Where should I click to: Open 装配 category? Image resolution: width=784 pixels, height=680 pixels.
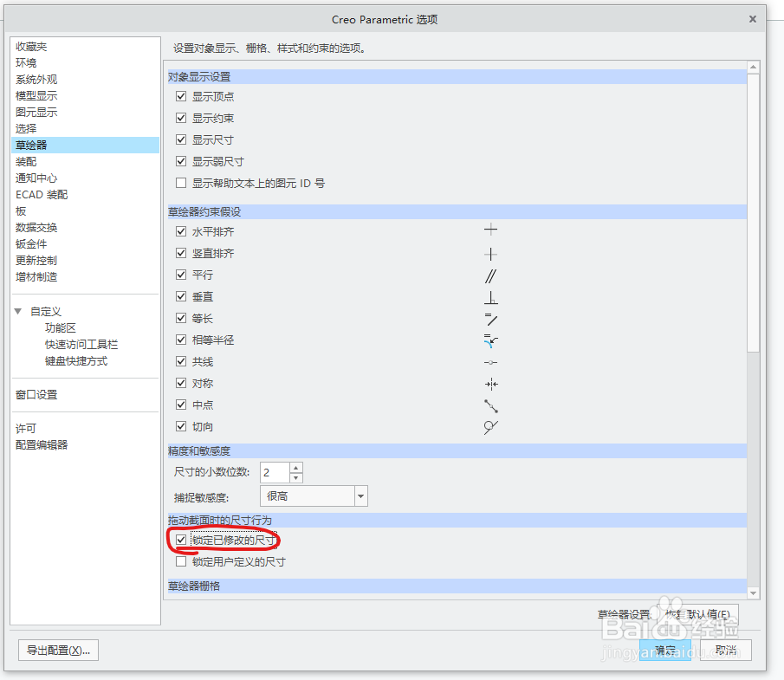(26, 162)
